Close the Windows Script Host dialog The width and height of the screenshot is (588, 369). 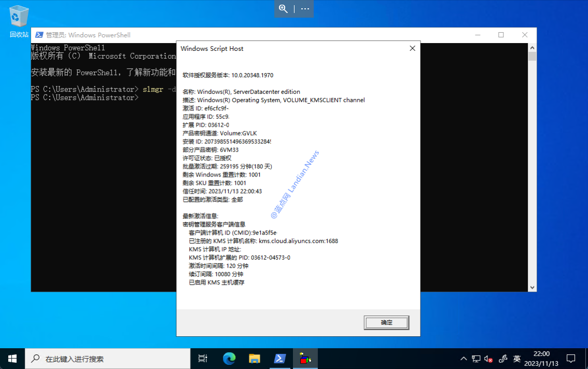[413, 48]
